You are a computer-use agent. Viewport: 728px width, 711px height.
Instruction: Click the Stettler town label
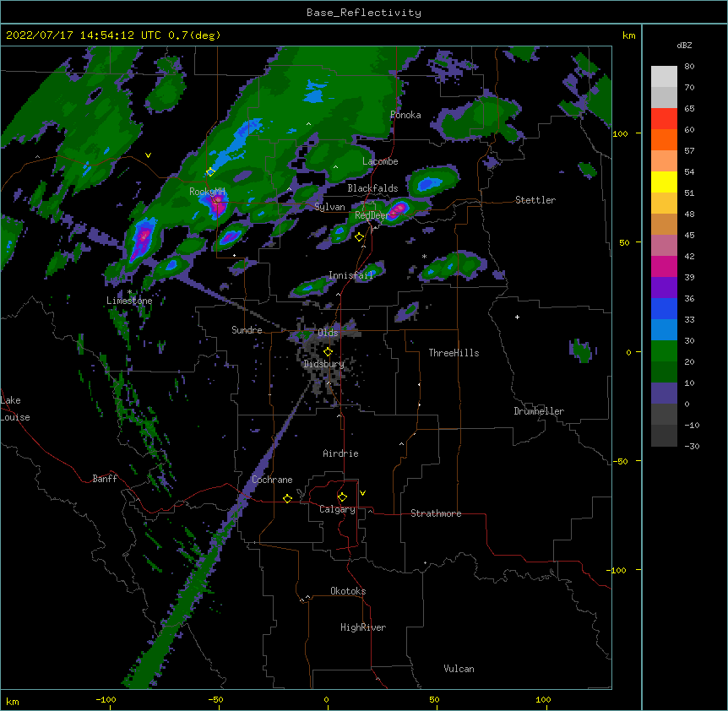tap(535, 200)
